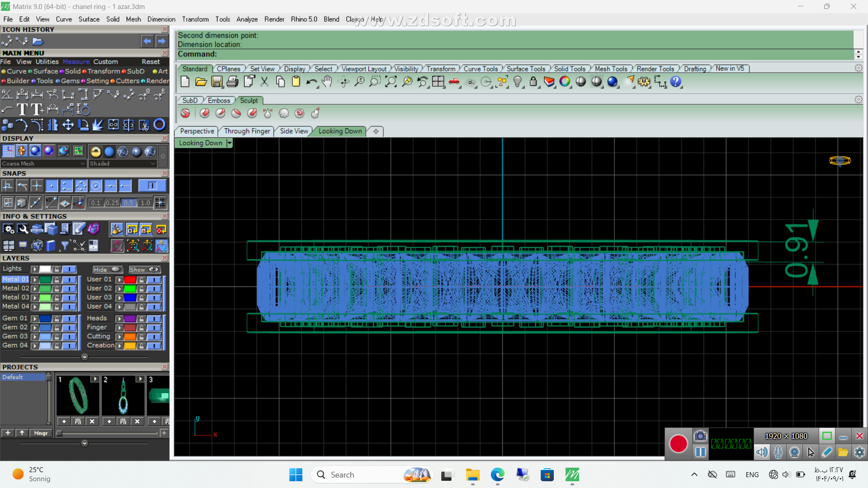This screenshot has height=488, width=868.
Task: Click the Print icon in Standard toolbar
Action: (x=232, y=82)
